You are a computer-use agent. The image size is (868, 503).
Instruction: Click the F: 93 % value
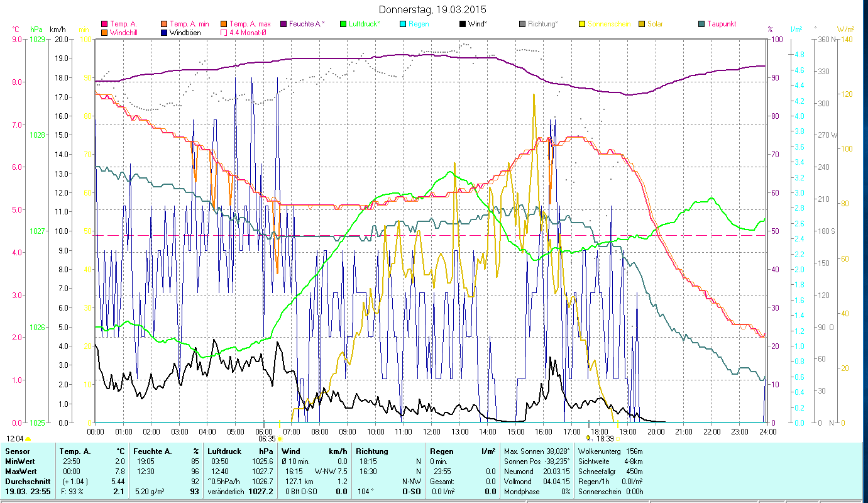tap(71, 491)
